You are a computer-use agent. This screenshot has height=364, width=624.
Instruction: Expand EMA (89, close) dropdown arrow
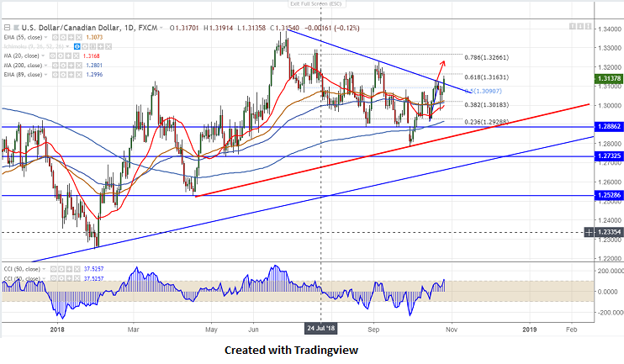point(45,74)
